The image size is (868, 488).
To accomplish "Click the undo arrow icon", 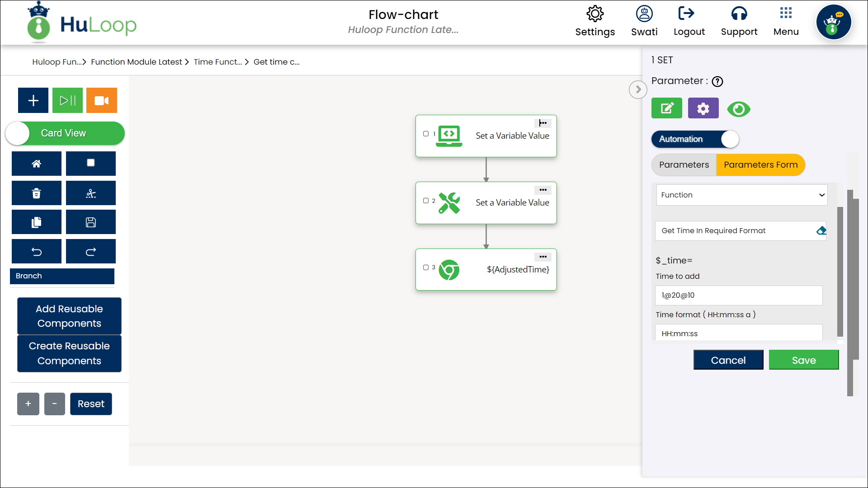I will point(37,252).
